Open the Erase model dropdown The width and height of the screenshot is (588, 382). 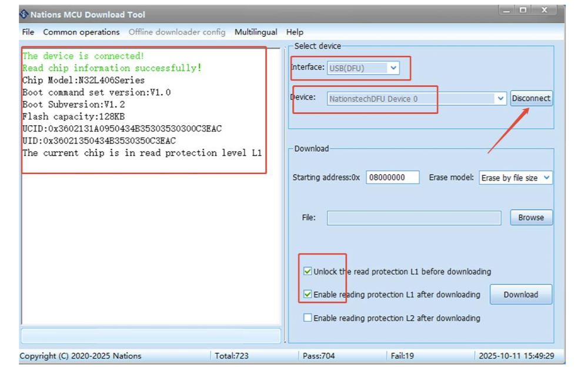click(546, 177)
